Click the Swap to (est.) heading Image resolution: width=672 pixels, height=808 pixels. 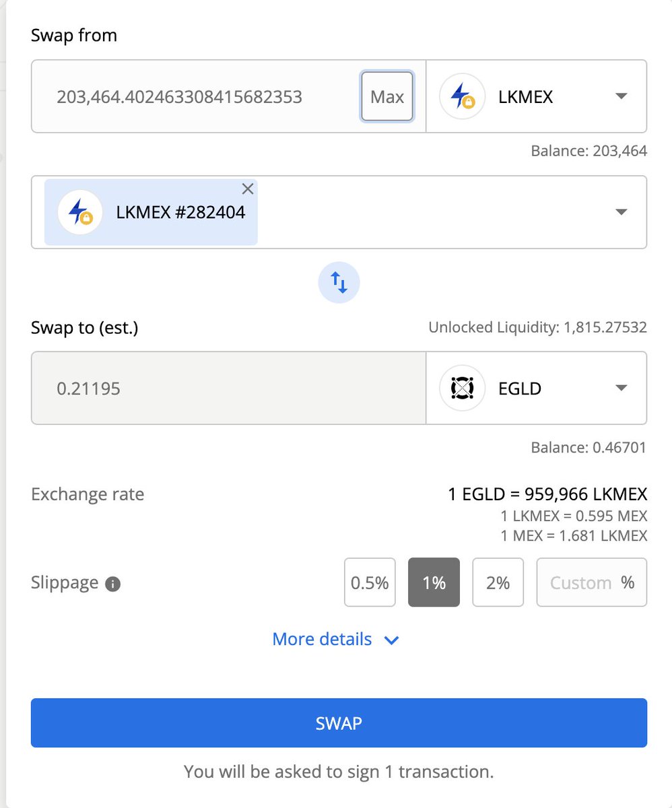click(85, 328)
